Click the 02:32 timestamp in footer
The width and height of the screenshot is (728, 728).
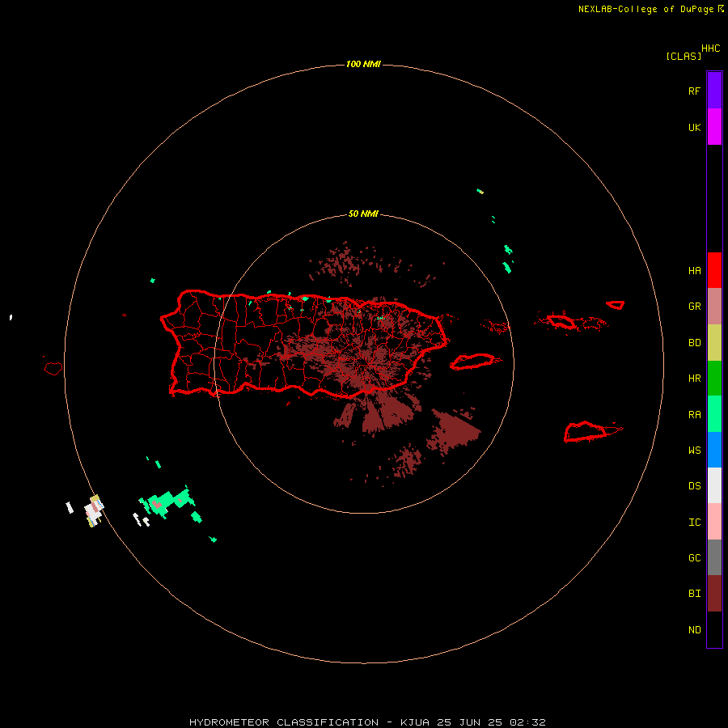coord(527,722)
